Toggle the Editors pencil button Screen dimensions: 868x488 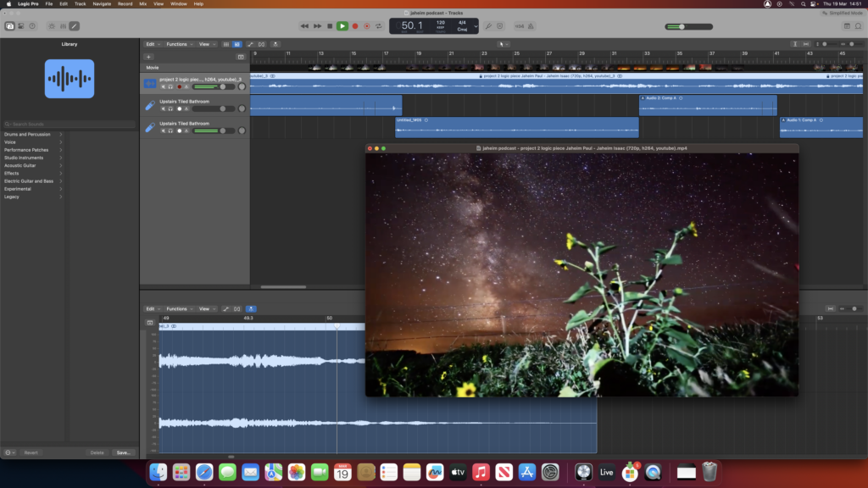(x=74, y=26)
